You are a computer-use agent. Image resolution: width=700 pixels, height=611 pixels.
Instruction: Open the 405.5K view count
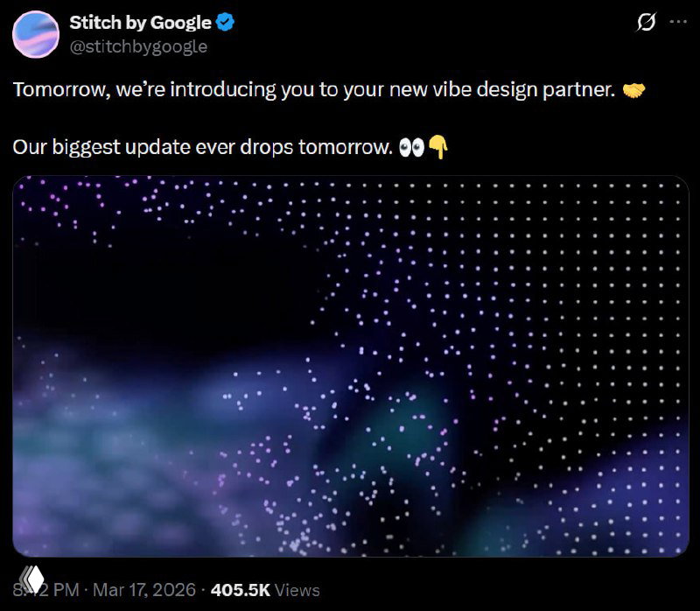click(239, 590)
